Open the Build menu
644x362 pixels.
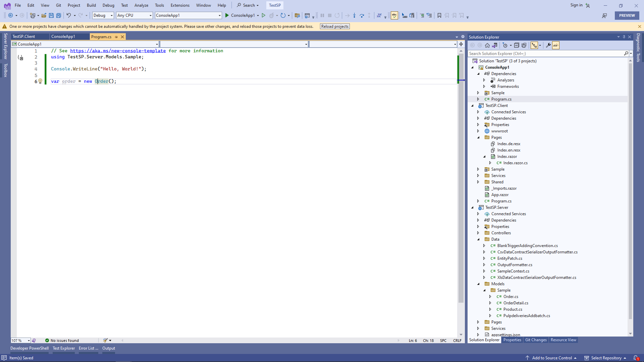pyautogui.click(x=91, y=5)
